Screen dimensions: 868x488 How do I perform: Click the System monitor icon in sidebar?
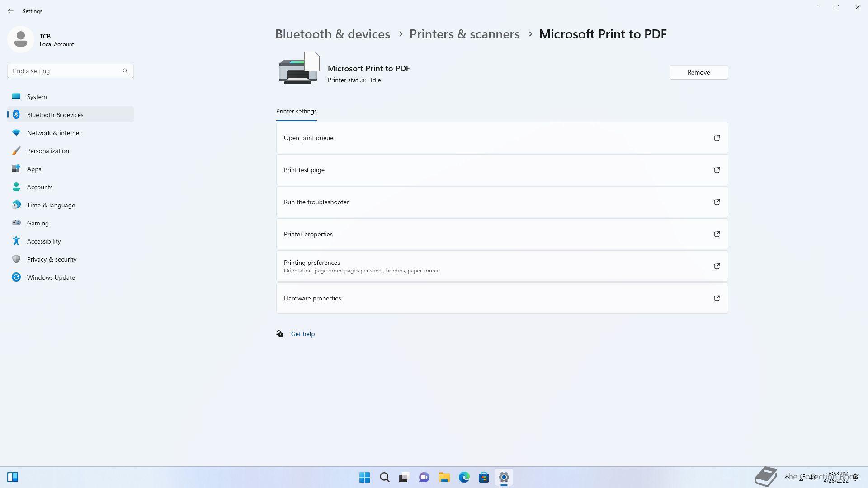pyautogui.click(x=16, y=96)
